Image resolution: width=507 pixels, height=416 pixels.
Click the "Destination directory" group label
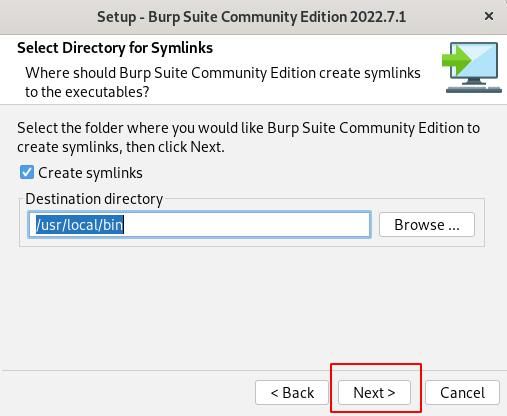94,199
